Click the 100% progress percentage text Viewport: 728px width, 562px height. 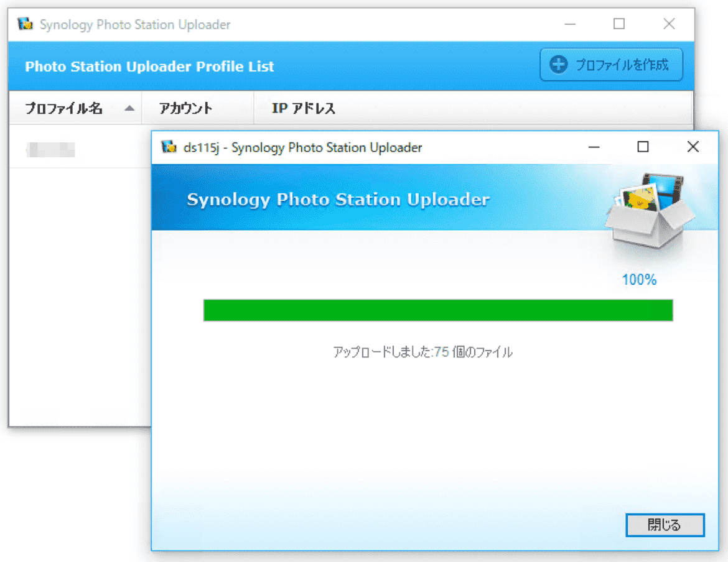(639, 280)
